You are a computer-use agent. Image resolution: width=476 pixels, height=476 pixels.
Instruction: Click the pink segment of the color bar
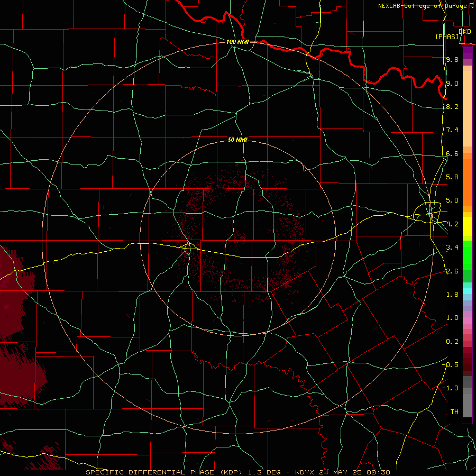point(467,321)
